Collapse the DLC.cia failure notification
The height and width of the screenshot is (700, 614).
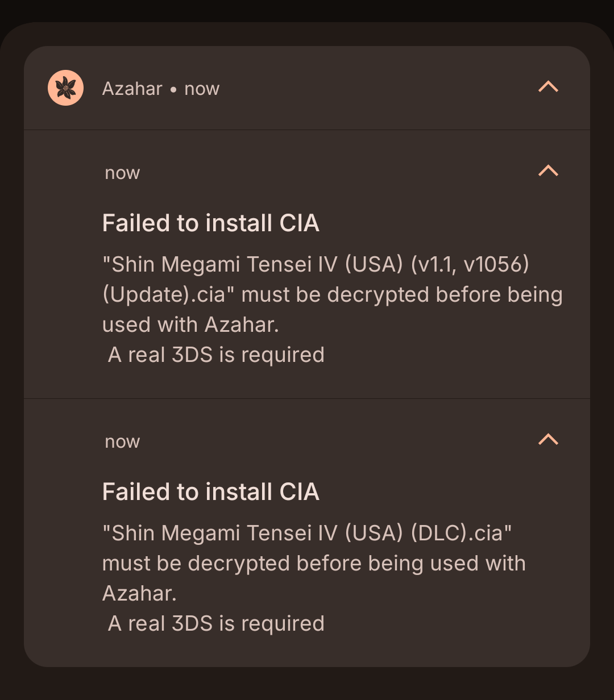[548, 440]
